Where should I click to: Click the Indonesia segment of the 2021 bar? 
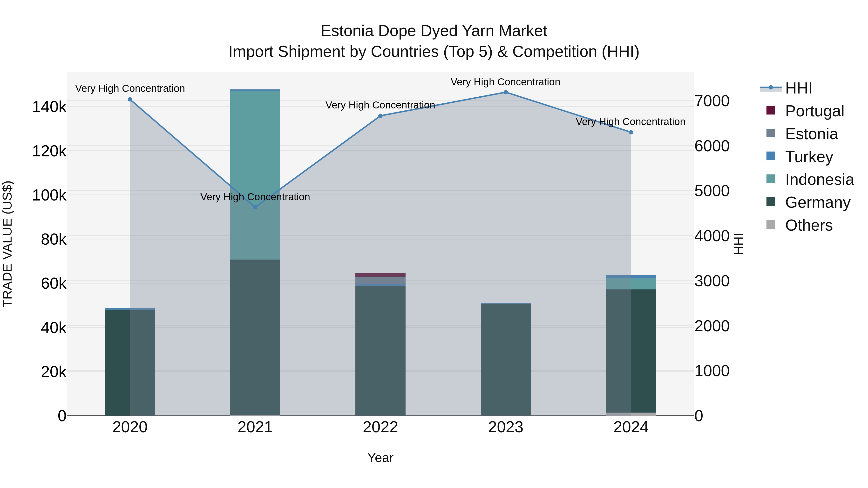pyautogui.click(x=255, y=175)
